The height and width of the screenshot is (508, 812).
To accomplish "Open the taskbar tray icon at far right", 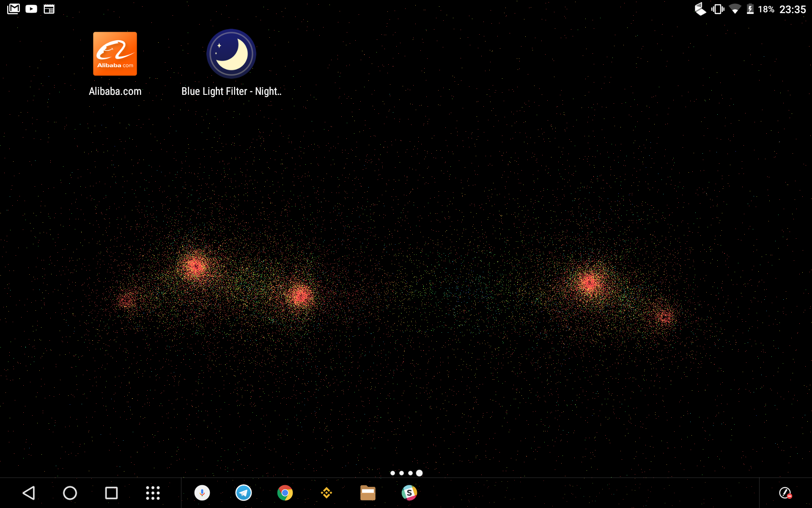I will (785, 493).
